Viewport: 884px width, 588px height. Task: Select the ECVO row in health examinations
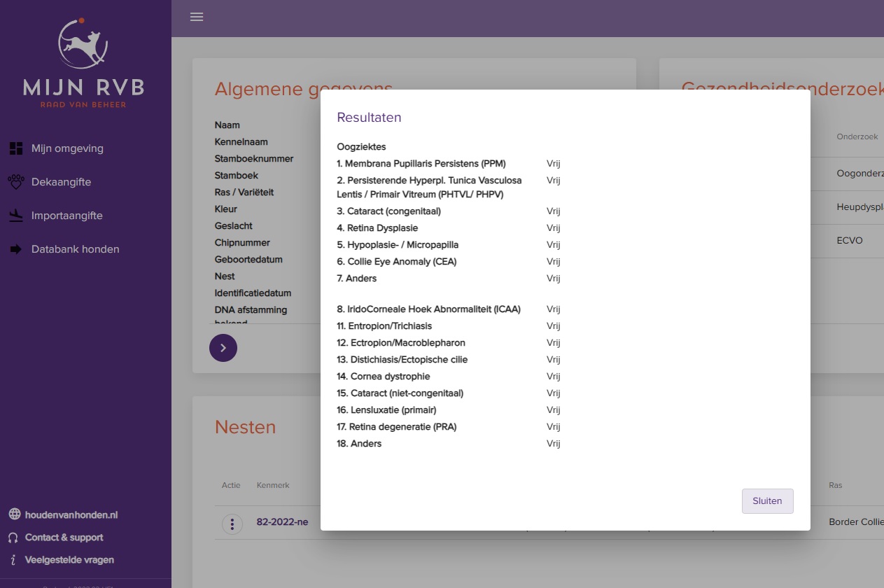click(849, 241)
